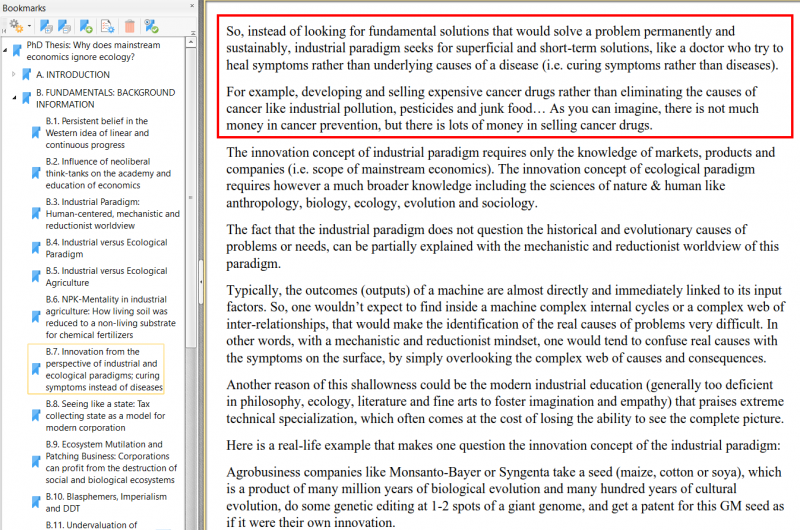
Task: Click the bookmark icon of PhD Thesis root
Action: coord(17,51)
